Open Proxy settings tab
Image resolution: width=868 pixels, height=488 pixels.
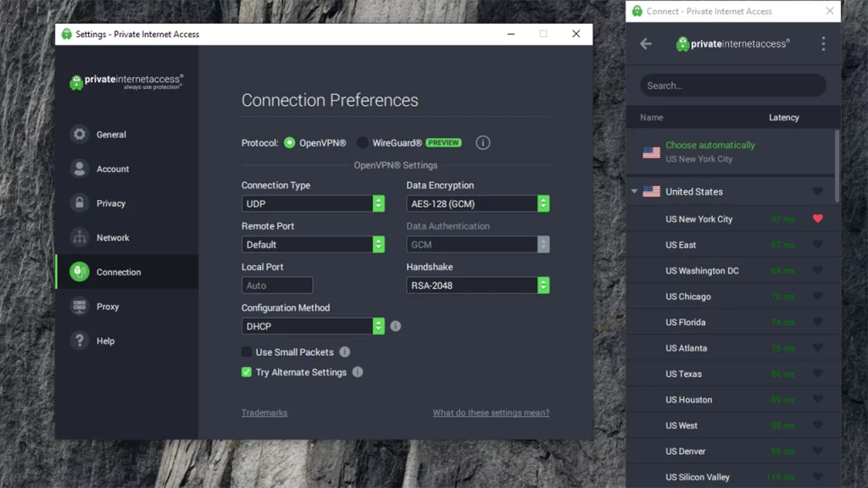127,306
